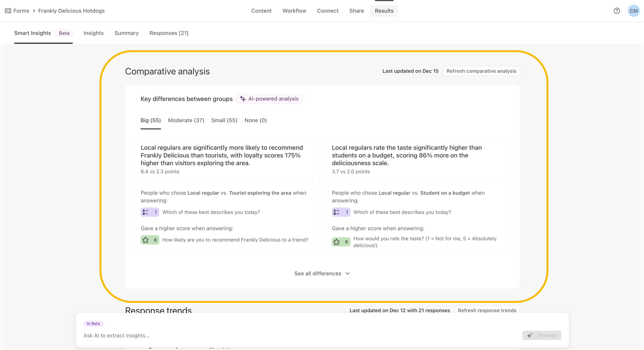Click the help question mark icon
Image resolution: width=644 pixels, height=350 pixels.
pos(617,11)
